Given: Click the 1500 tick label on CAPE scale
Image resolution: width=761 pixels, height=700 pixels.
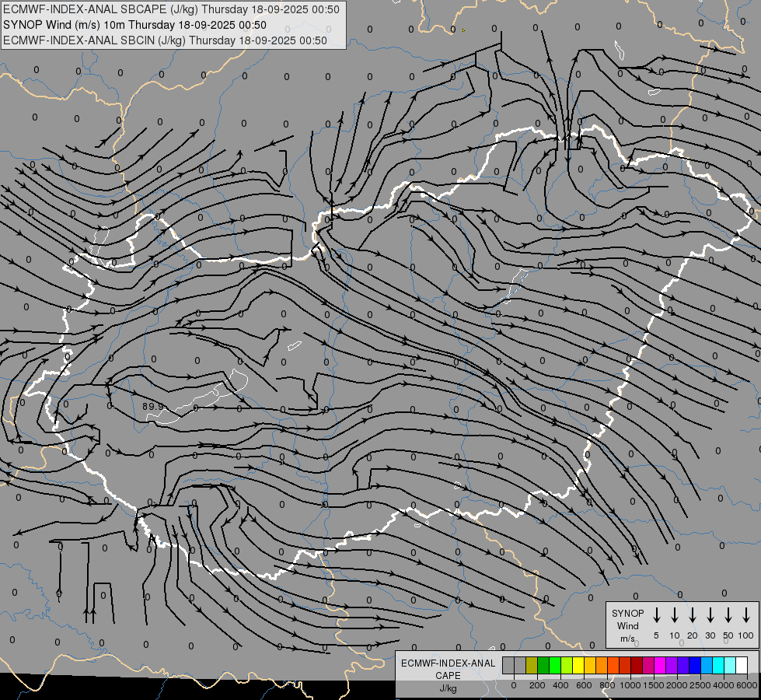Looking at the screenshot, I should click(x=654, y=685).
